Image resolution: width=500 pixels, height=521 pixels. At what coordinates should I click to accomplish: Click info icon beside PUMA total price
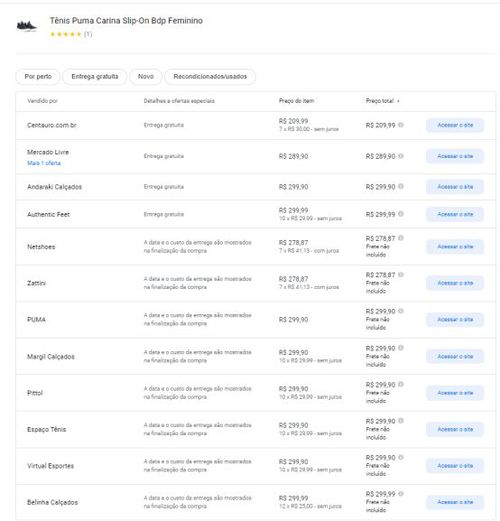(x=401, y=311)
